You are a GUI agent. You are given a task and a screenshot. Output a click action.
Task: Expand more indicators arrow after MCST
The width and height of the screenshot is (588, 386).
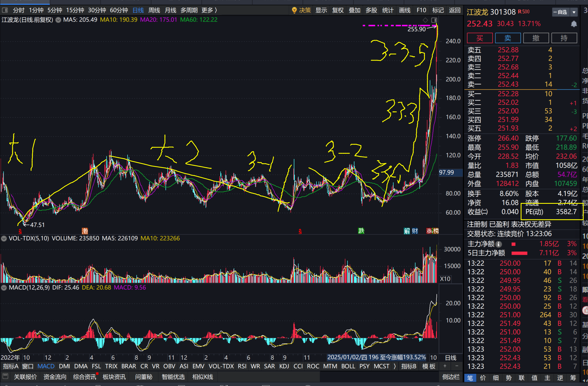(394, 366)
